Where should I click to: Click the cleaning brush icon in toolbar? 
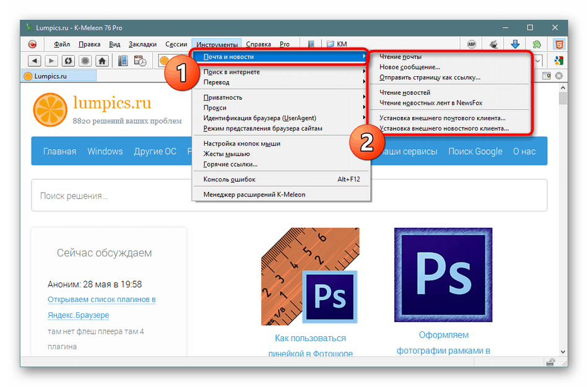(493, 44)
